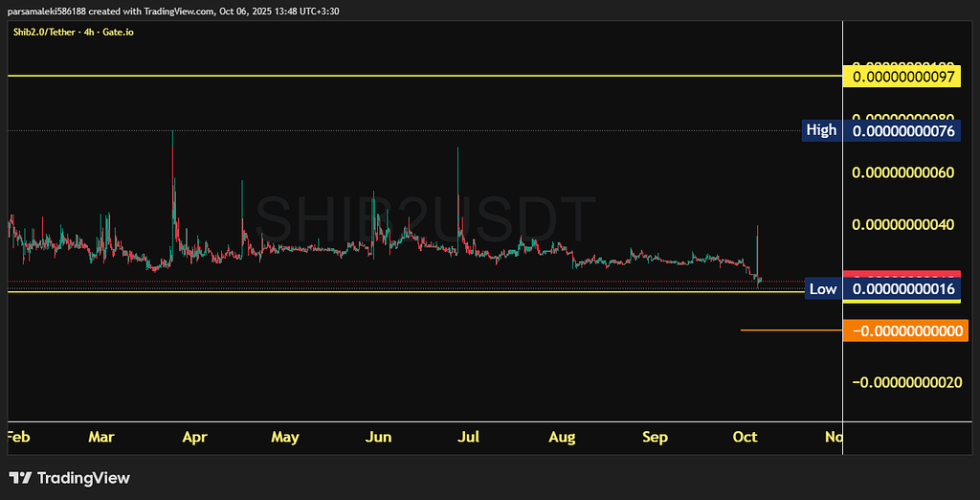Click the Oct label on time axis
This screenshot has width=980, height=500.
pos(745,437)
